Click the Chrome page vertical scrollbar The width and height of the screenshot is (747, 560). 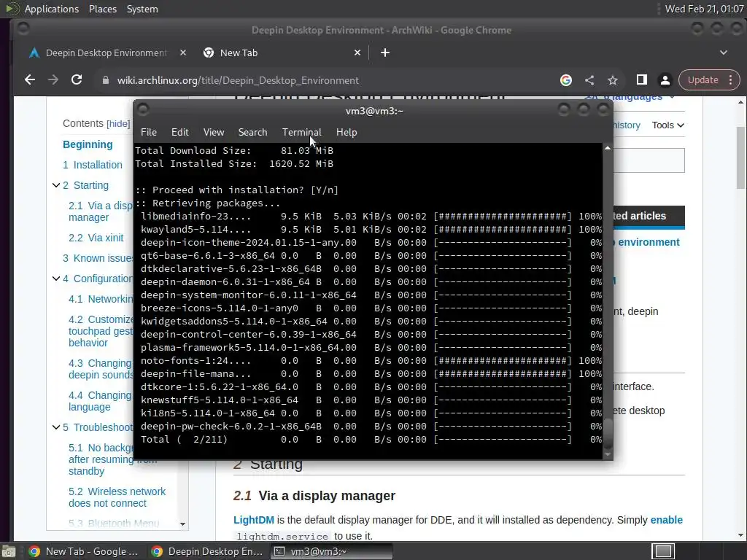(741, 157)
